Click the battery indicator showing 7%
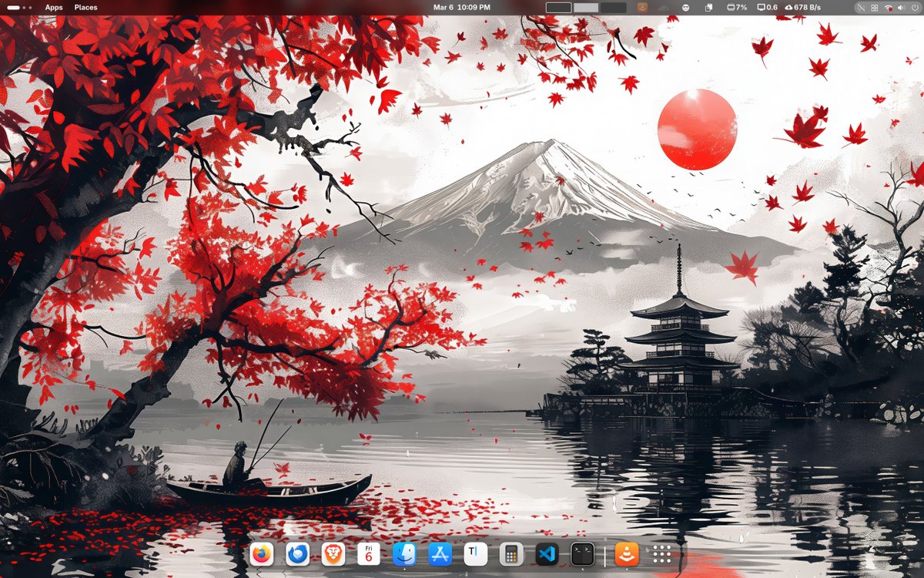 737,7
